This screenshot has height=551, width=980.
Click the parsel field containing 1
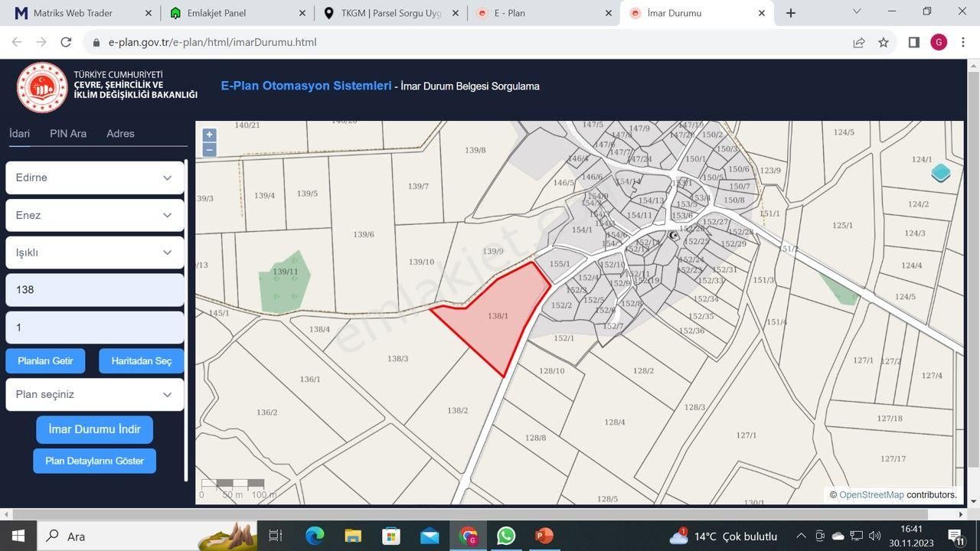(95, 328)
